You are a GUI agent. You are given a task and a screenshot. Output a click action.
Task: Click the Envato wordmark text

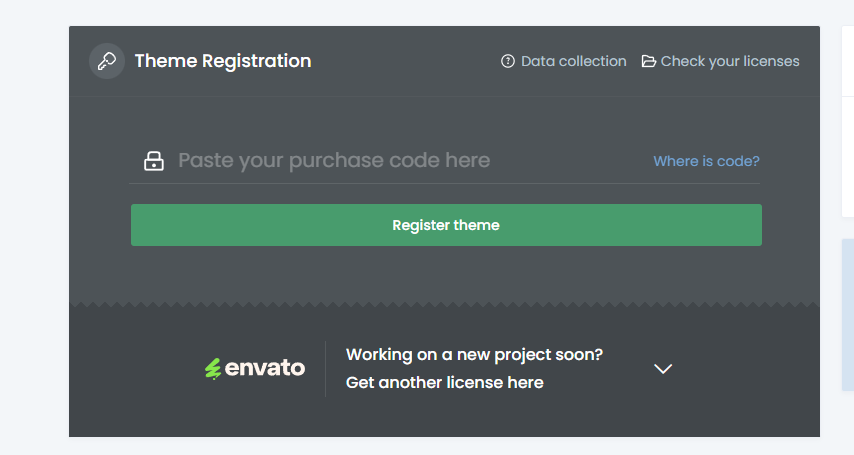pos(265,368)
